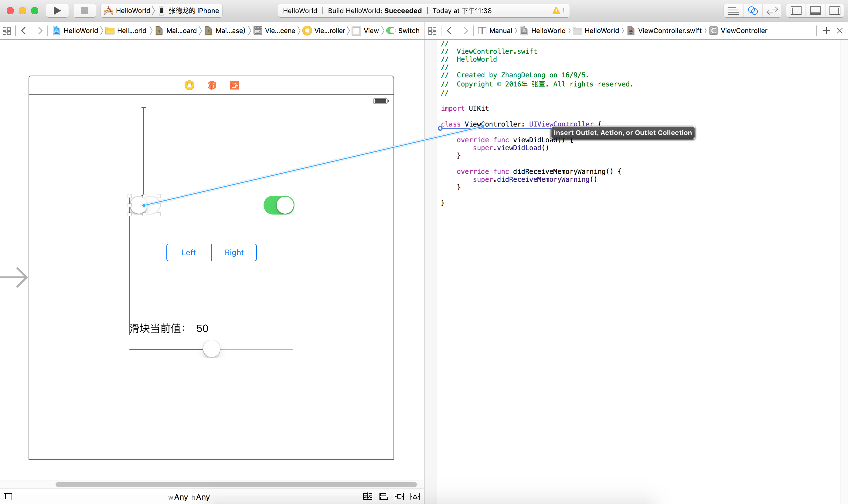Open the Stack embed tool
This screenshot has height=504, width=848.
coord(367,496)
